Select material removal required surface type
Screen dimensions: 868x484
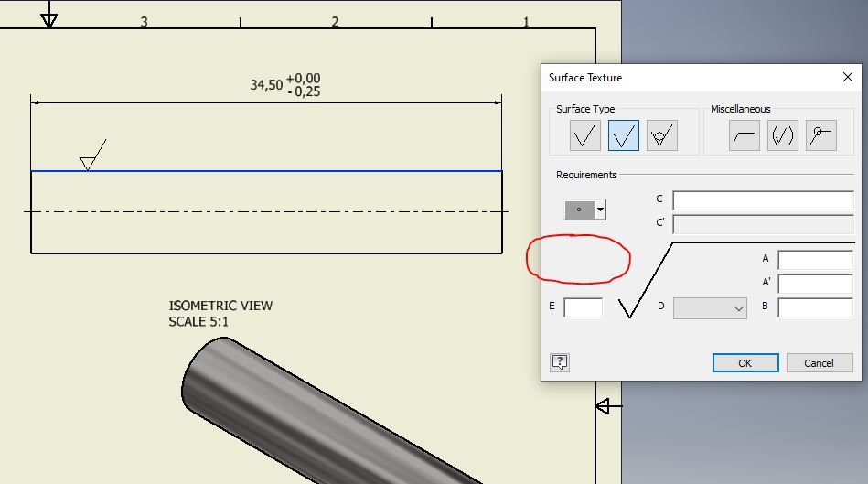coord(623,135)
